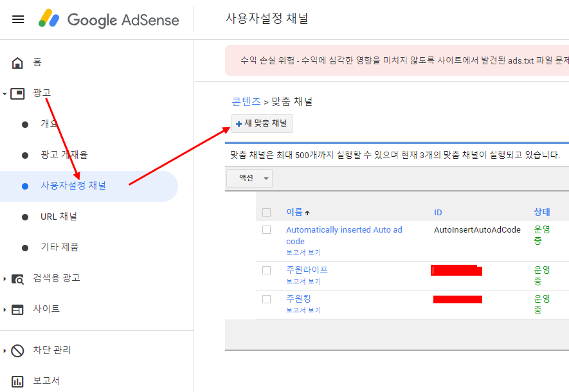The image size is (569, 392).
Task: Click the sort arrow next to 이름
Action: [x=307, y=213]
